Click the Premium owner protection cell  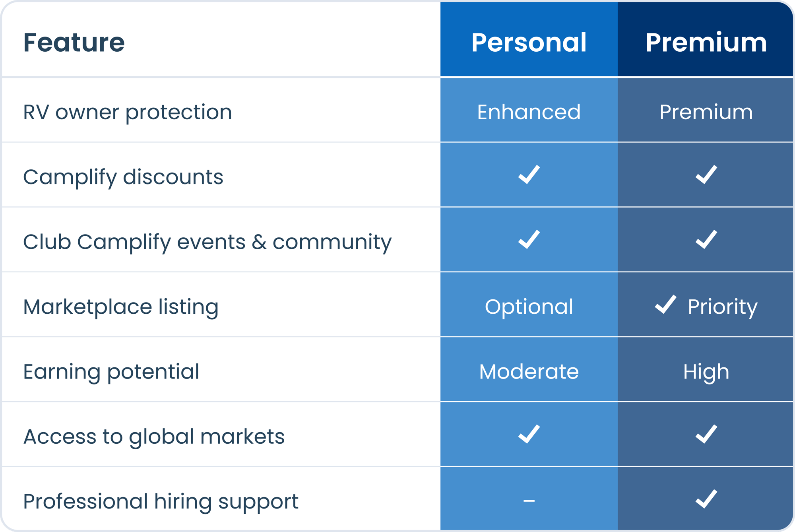tap(706, 110)
